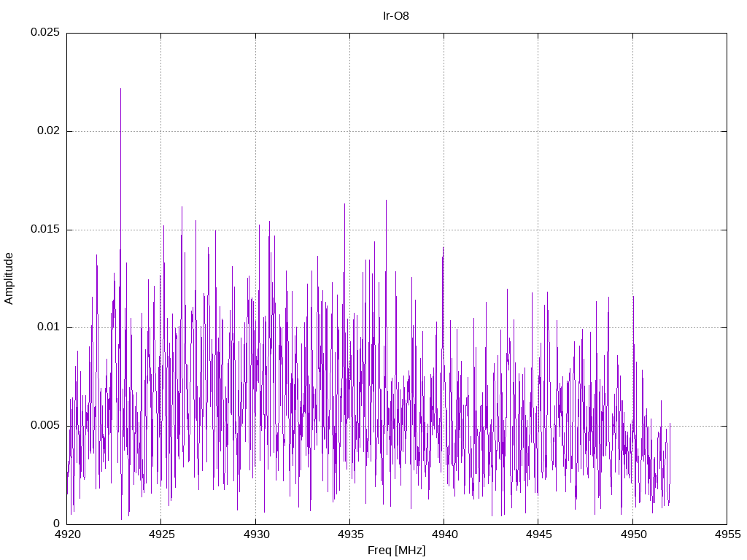Image resolution: width=747 pixels, height=560 pixels.
Task: Click x-axis tick label 4925
Action: coord(161,534)
